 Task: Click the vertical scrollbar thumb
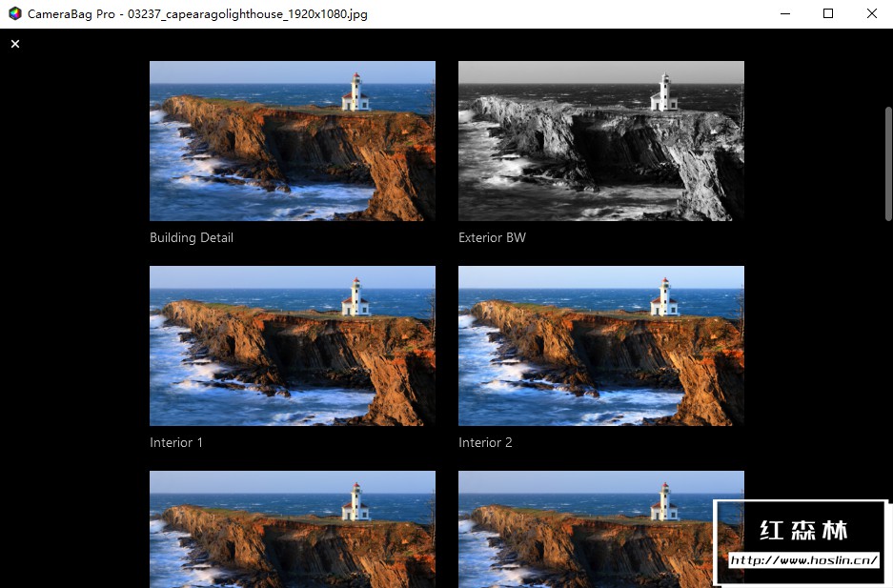[888, 163]
